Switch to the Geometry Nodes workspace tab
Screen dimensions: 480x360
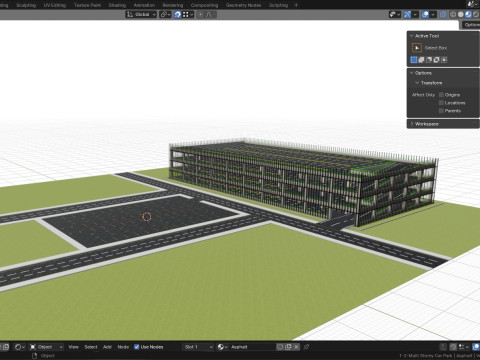tap(243, 5)
